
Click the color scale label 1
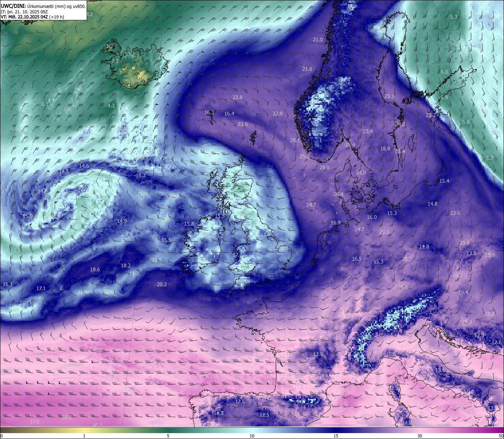click(x=84, y=436)
